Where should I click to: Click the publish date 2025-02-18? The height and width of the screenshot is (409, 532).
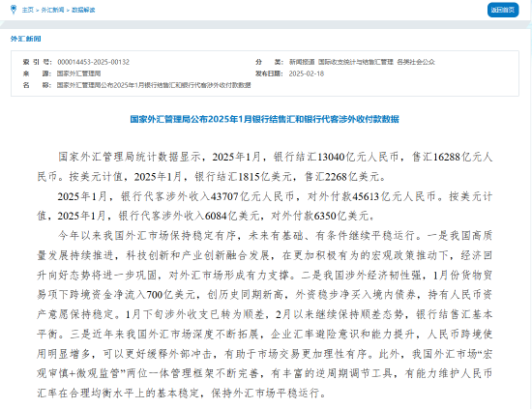[x=307, y=73]
